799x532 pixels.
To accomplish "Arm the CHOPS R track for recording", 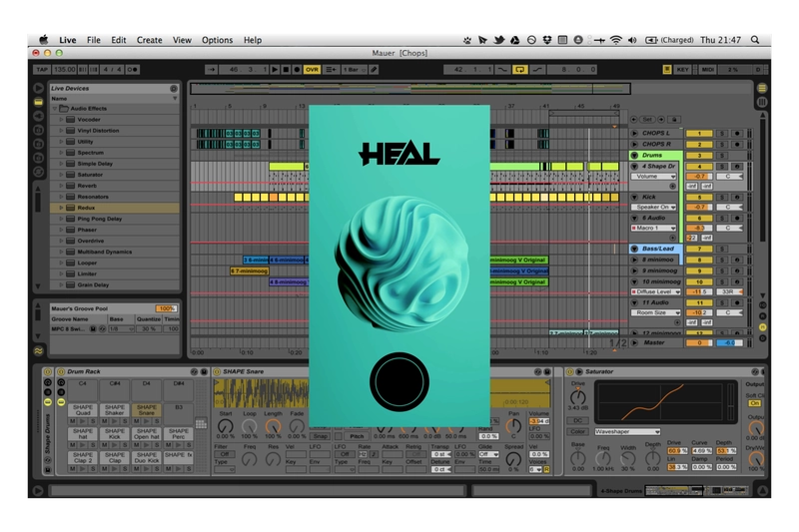I will click(x=737, y=144).
